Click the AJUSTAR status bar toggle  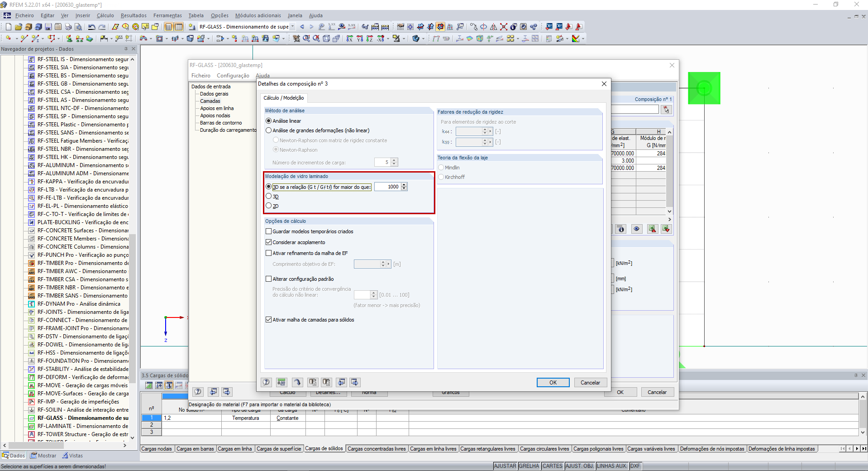505,466
